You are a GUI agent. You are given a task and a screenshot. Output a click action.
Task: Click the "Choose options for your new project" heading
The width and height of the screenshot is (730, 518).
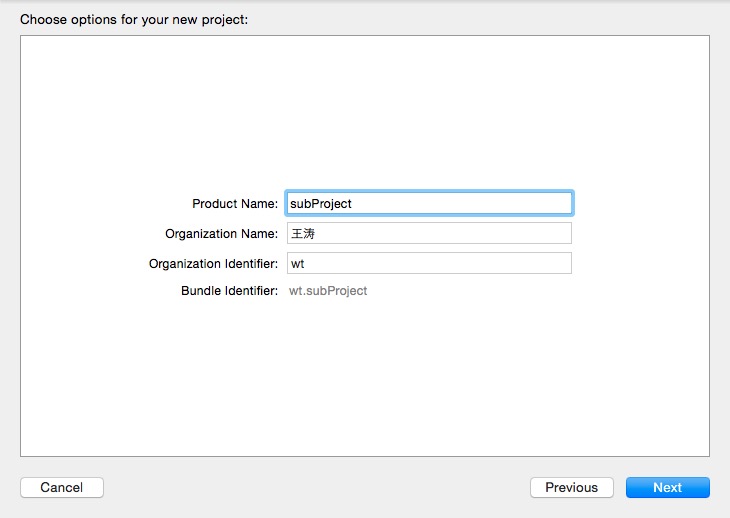[x=134, y=18]
